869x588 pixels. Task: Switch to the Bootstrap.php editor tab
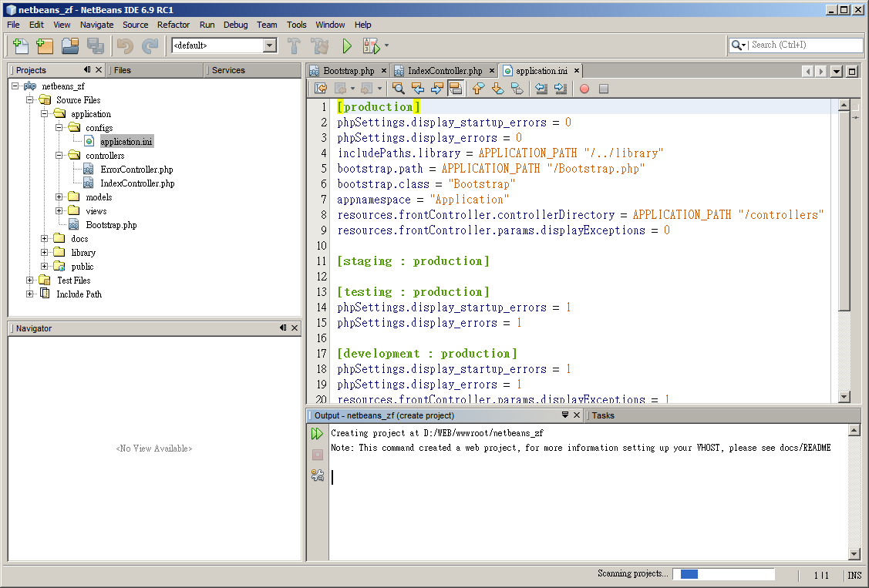tap(349, 71)
